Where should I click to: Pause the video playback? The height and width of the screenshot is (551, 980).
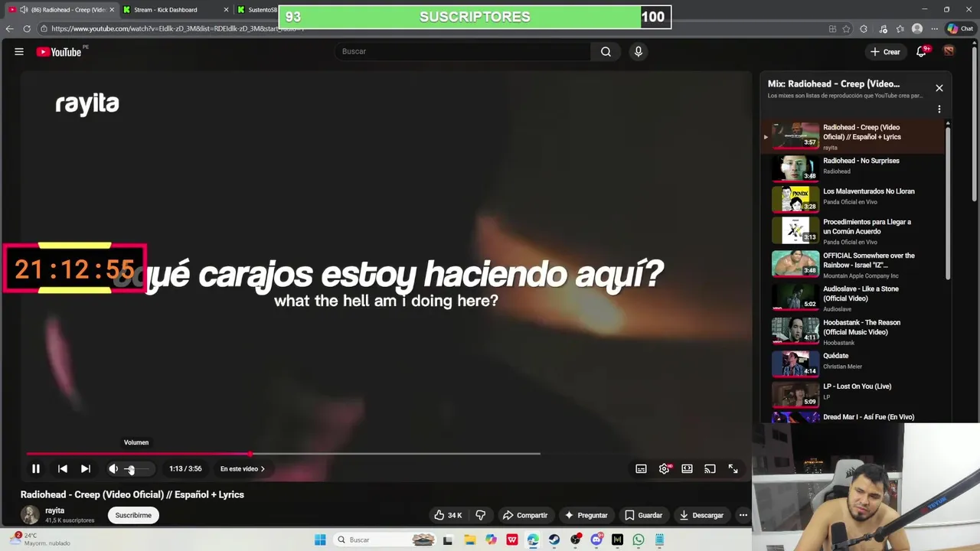point(35,468)
